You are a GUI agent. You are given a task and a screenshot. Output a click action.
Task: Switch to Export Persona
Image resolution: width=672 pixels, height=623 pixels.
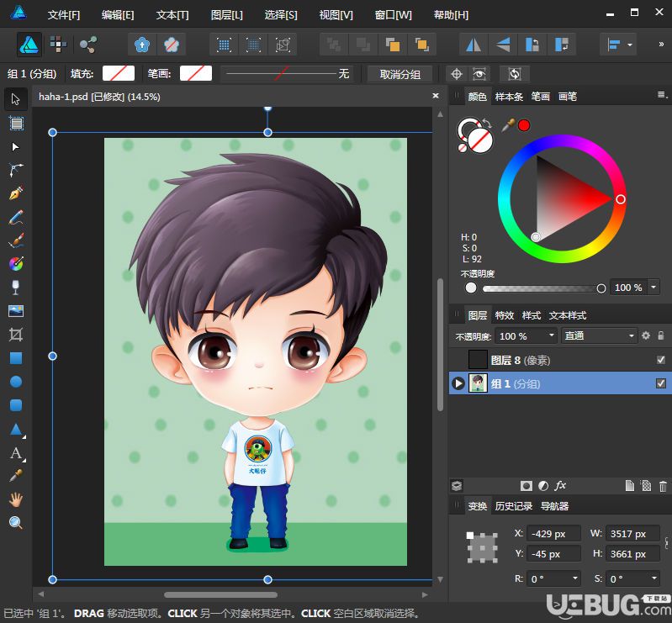(88, 45)
